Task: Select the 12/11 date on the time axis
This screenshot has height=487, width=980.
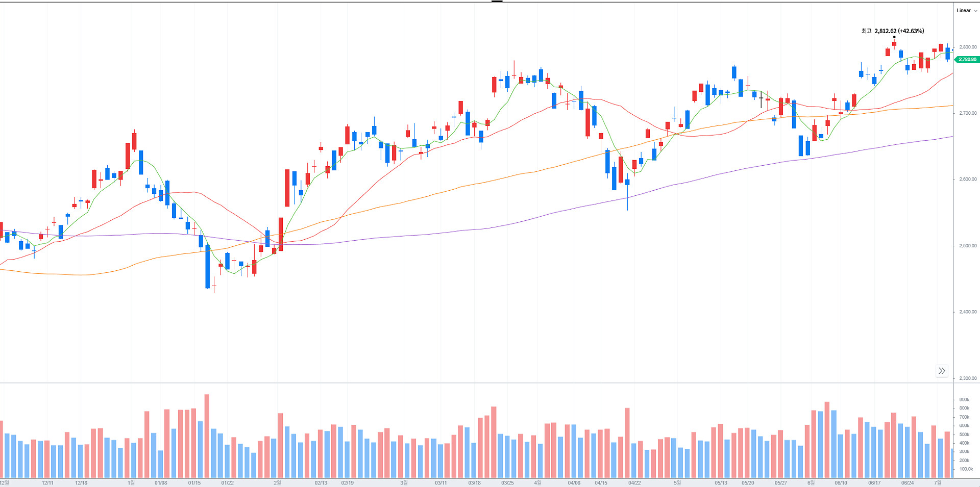Action: point(47,483)
